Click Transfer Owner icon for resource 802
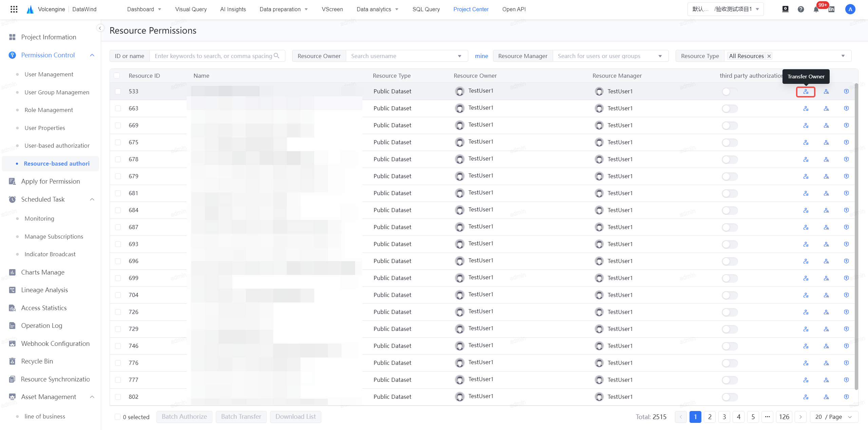The height and width of the screenshot is (430, 868). coord(806,397)
